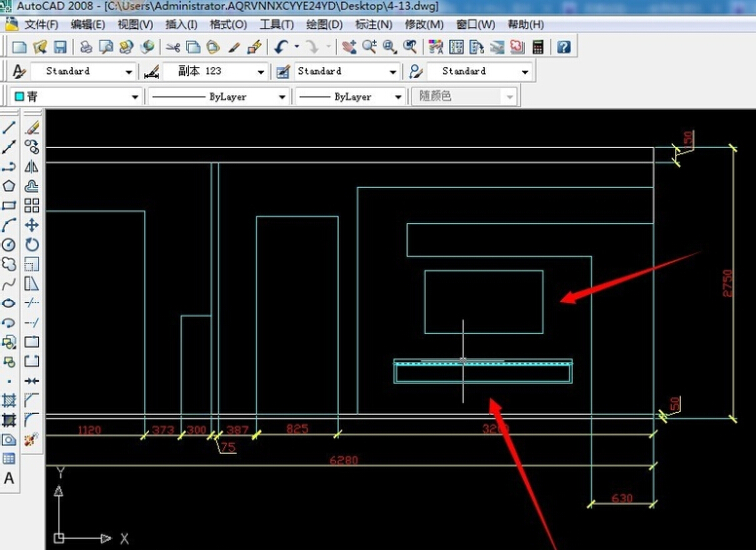The width and height of the screenshot is (756, 550).
Task: Click the cyan color swatch beside 青
Action: tap(19, 96)
